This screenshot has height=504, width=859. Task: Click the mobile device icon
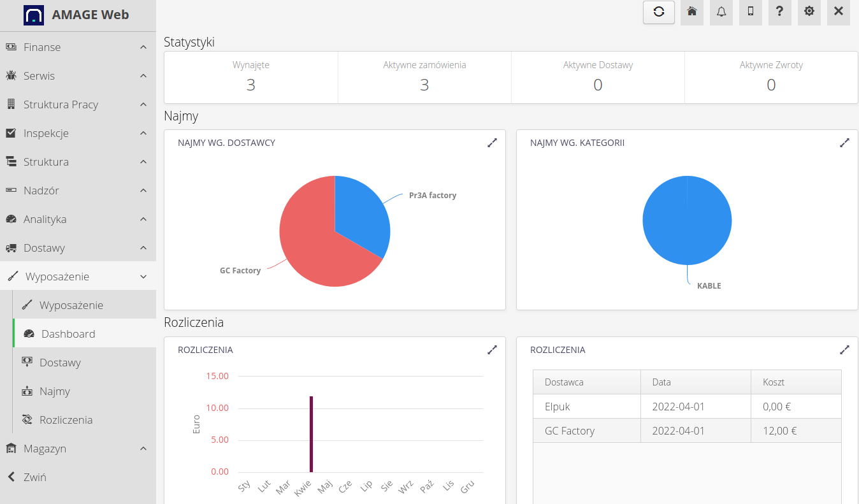point(750,12)
